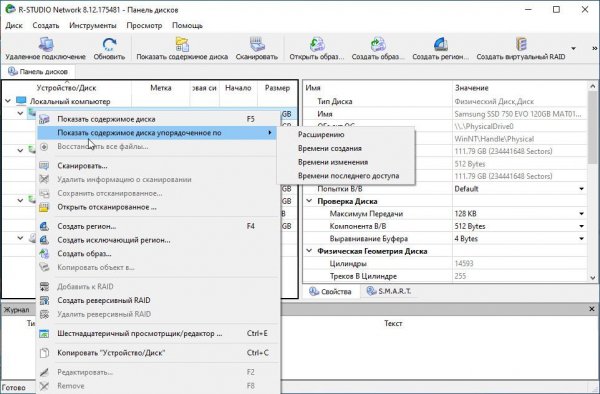Click the Remote connection toolbar icon
The height and width of the screenshot is (394, 600).
(x=46, y=44)
